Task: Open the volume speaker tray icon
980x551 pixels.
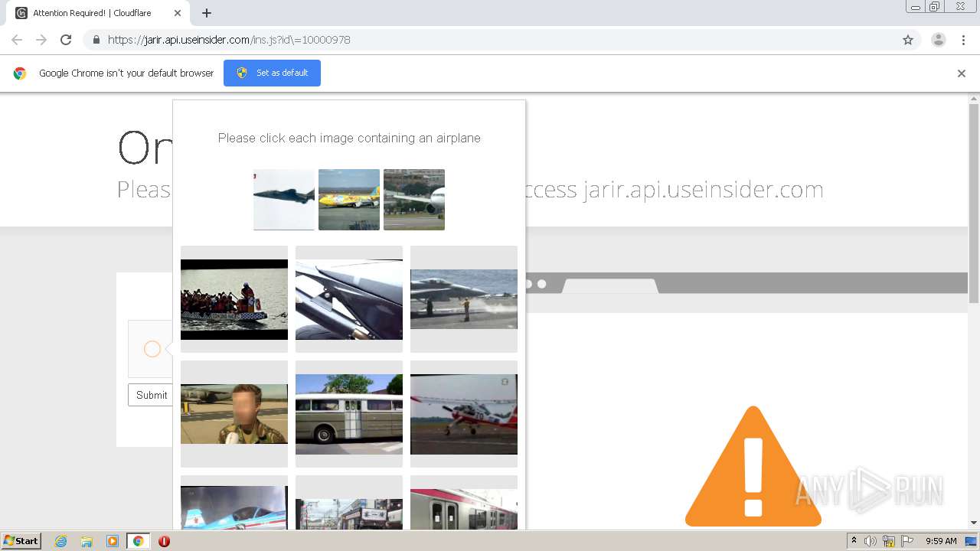Action: (871, 541)
